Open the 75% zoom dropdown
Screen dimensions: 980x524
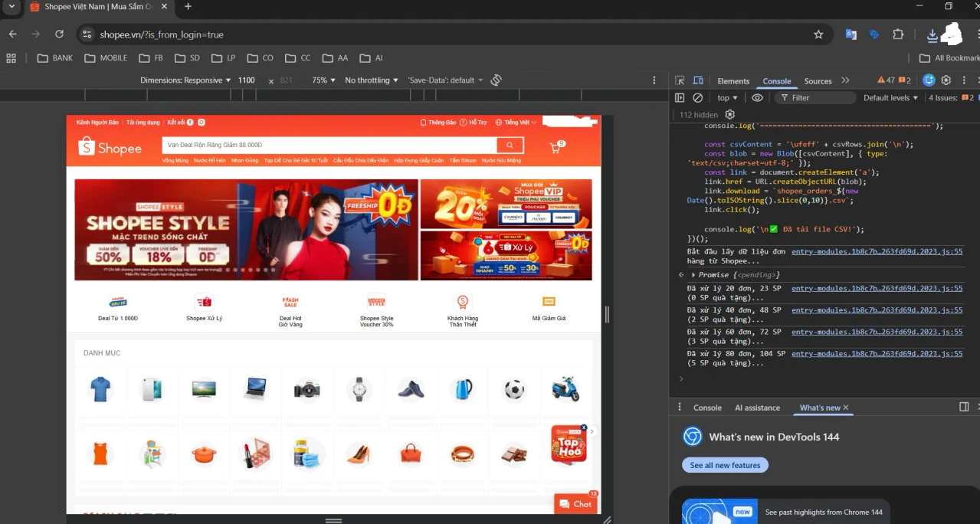pyautogui.click(x=324, y=80)
